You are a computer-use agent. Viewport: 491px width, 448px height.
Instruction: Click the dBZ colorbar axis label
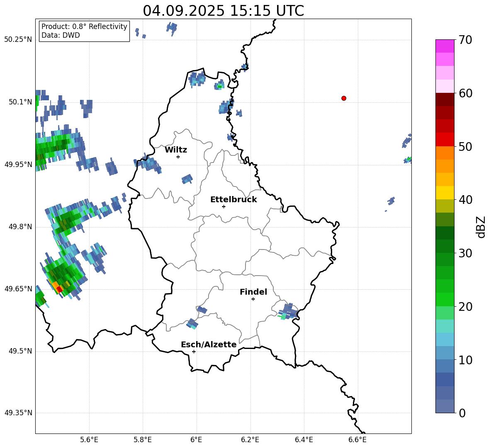click(x=481, y=227)
